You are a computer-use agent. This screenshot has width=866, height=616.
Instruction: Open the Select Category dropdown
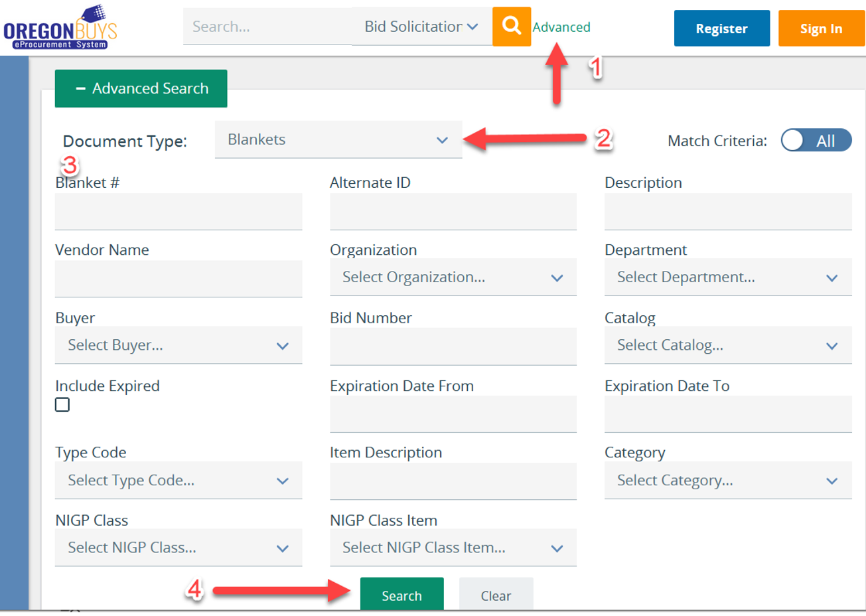727,481
